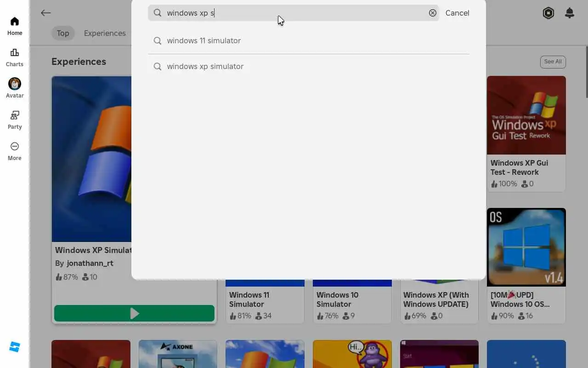Open the Charts sidebar icon
The width and height of the screenshot is (588, 368).
15,57
